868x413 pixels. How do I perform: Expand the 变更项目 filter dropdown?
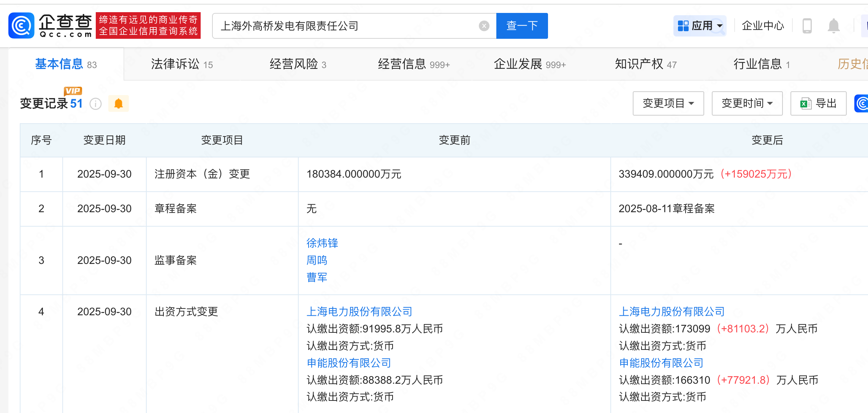[668, 103]
